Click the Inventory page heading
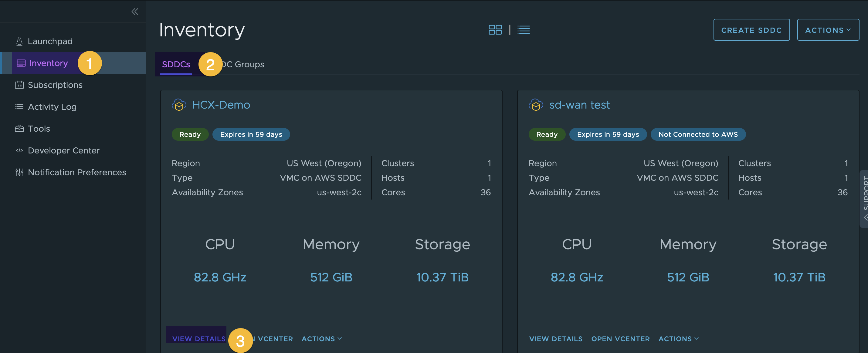 tap(202, 30)
